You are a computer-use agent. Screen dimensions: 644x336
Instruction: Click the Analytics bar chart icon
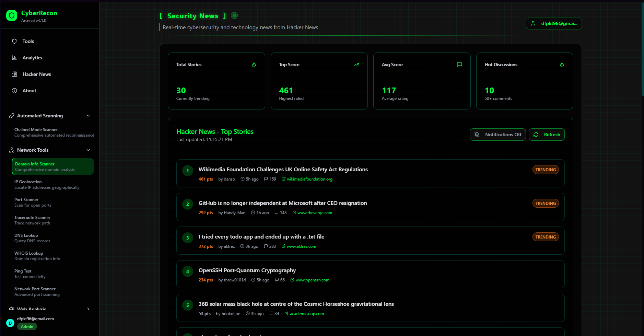click(14, 58)
